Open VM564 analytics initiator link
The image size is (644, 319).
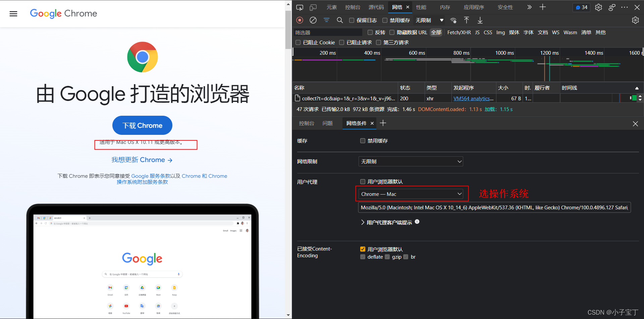pyautogui.click(x=473, y=99)
